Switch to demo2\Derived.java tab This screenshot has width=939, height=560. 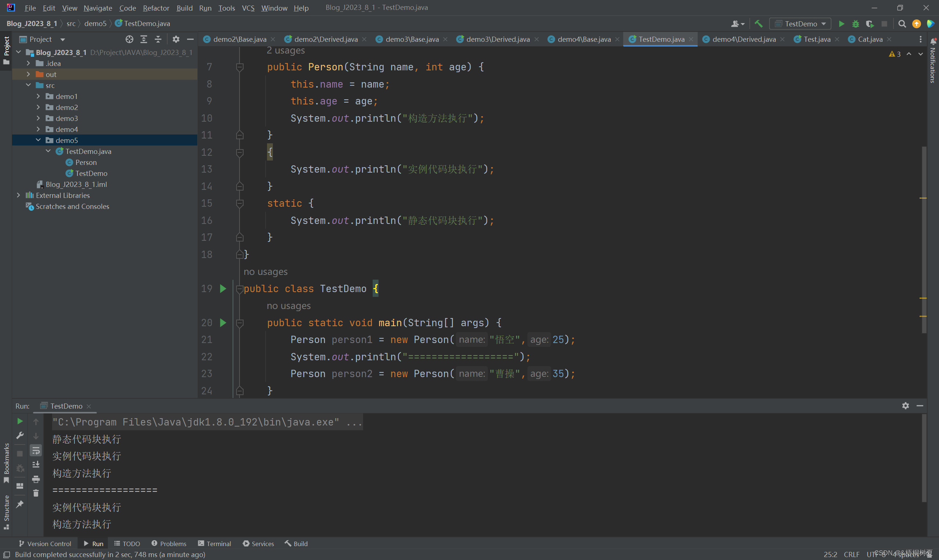click(325, 39)
